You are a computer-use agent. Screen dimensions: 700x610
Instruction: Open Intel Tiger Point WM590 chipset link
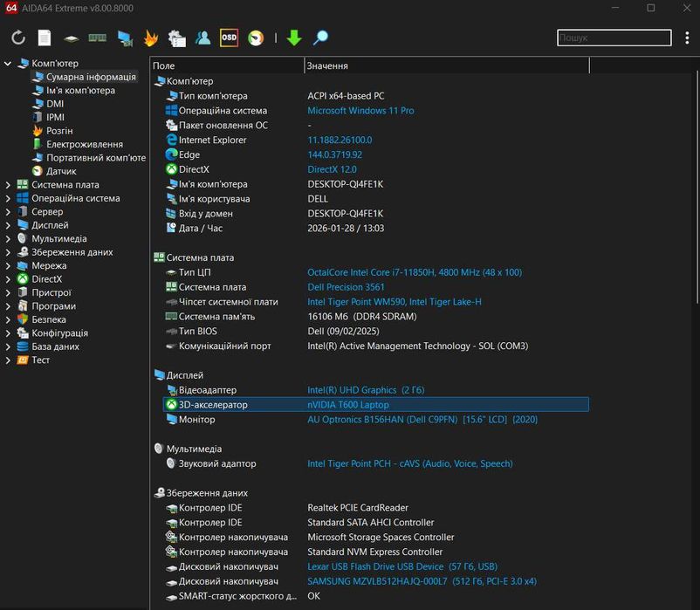pos(395,302)
